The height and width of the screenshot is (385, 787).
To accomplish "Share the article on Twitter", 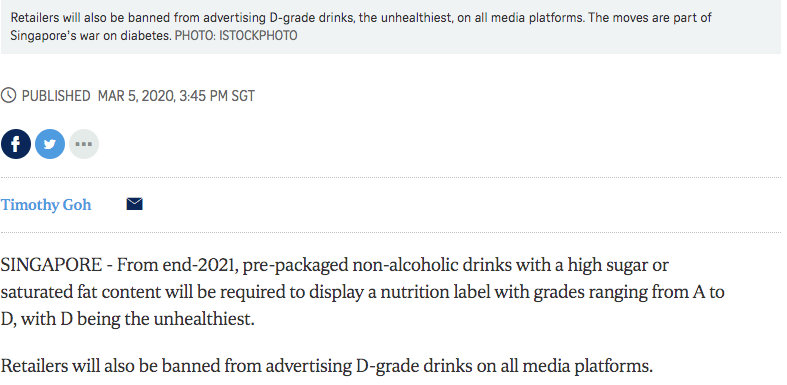I will [x=50, y=144].
